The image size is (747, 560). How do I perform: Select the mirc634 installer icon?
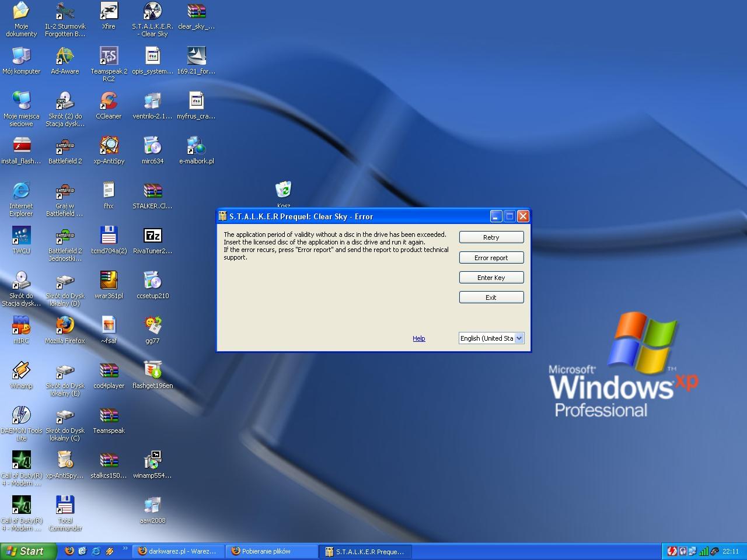point(152,150)
